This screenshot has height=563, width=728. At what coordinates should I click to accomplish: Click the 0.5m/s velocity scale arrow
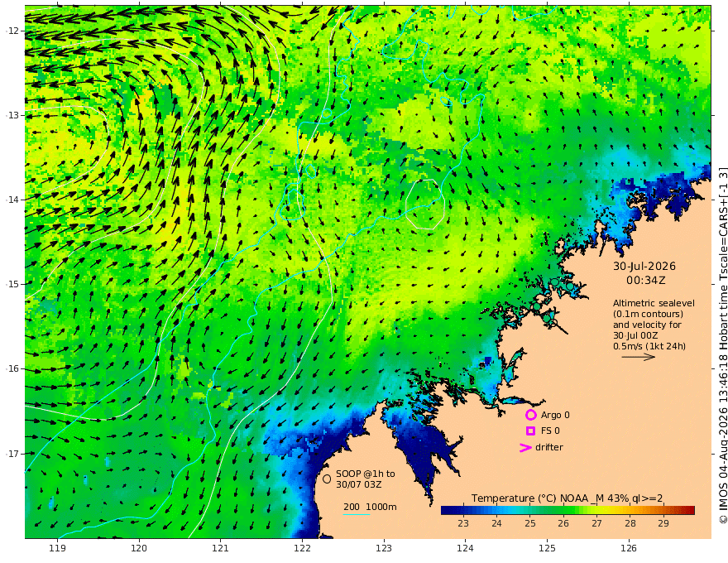click(x=639, y=357)
